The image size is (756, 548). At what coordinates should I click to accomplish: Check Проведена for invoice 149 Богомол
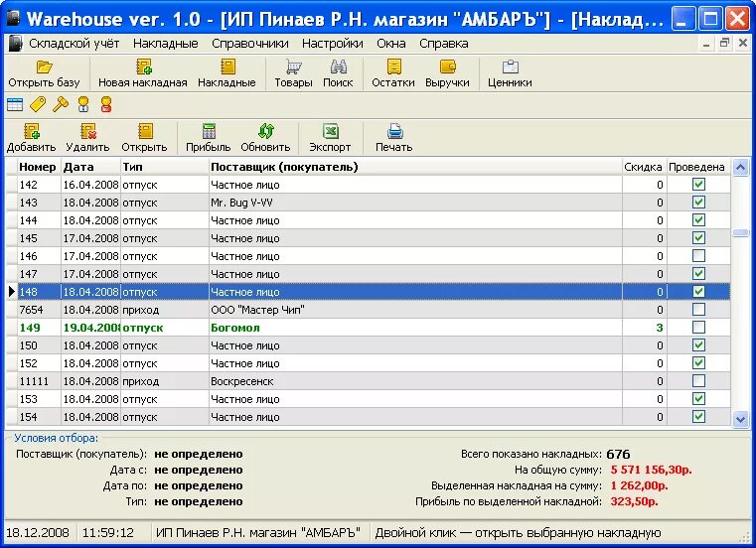[698, 327]
